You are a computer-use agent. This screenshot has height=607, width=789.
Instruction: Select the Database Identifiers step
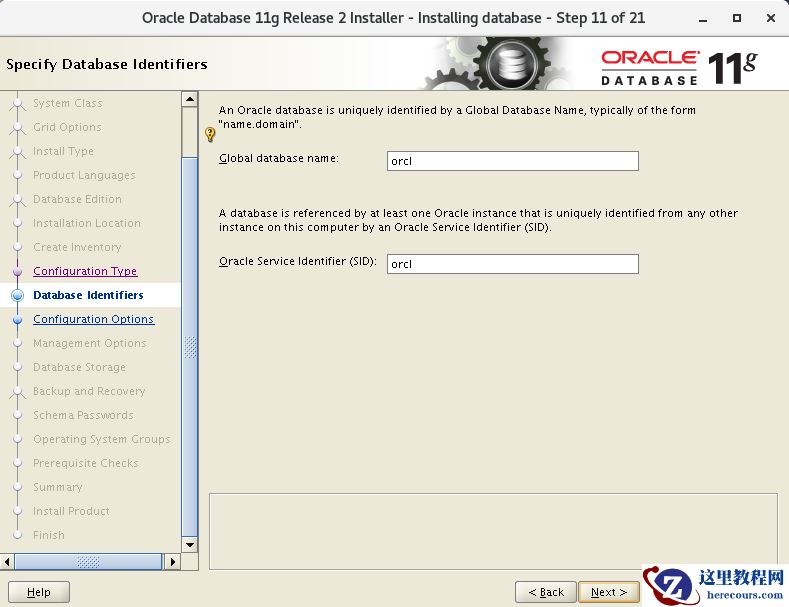88,295
